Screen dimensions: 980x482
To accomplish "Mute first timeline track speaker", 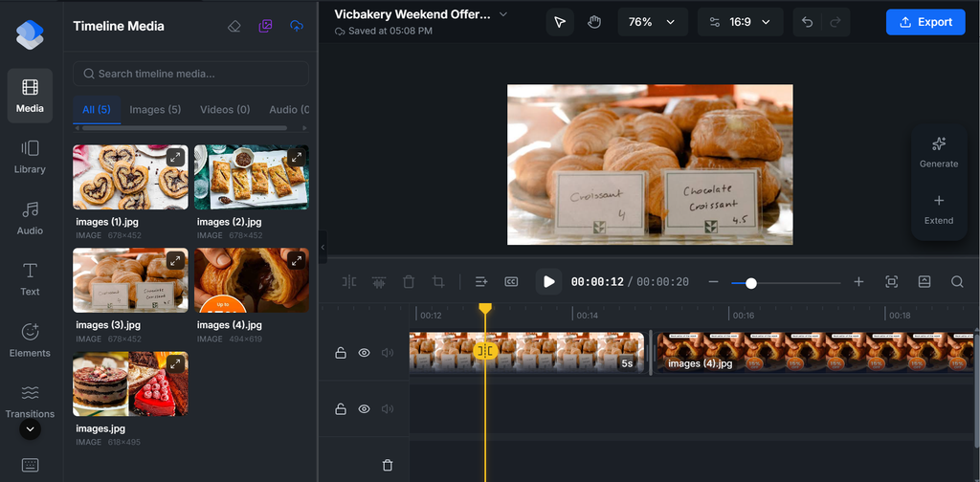I will point(388,353).
